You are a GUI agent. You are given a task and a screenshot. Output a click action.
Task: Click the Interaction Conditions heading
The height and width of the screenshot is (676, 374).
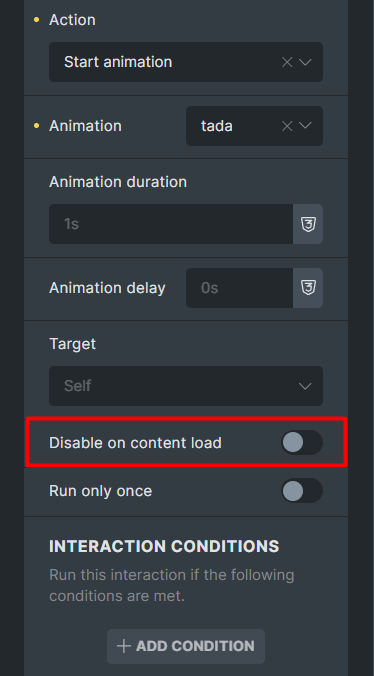[x=164, y=546]
